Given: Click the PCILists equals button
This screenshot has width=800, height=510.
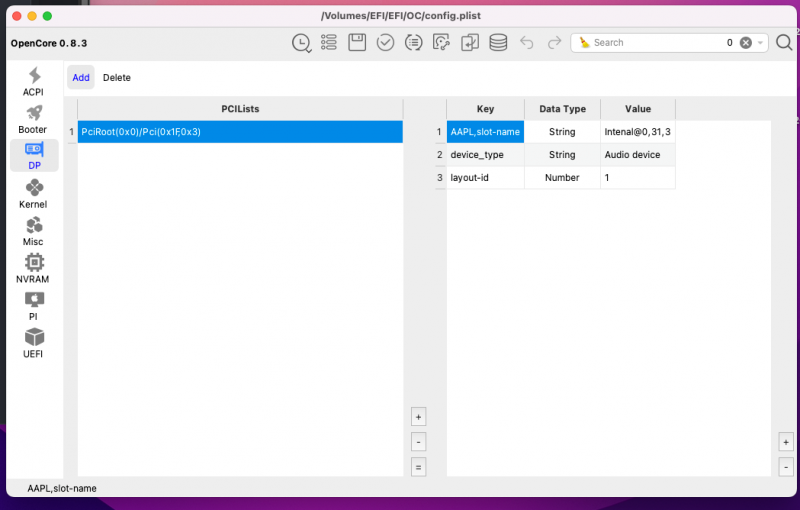Looking at the screenshot, I should [x=418, y=467].
